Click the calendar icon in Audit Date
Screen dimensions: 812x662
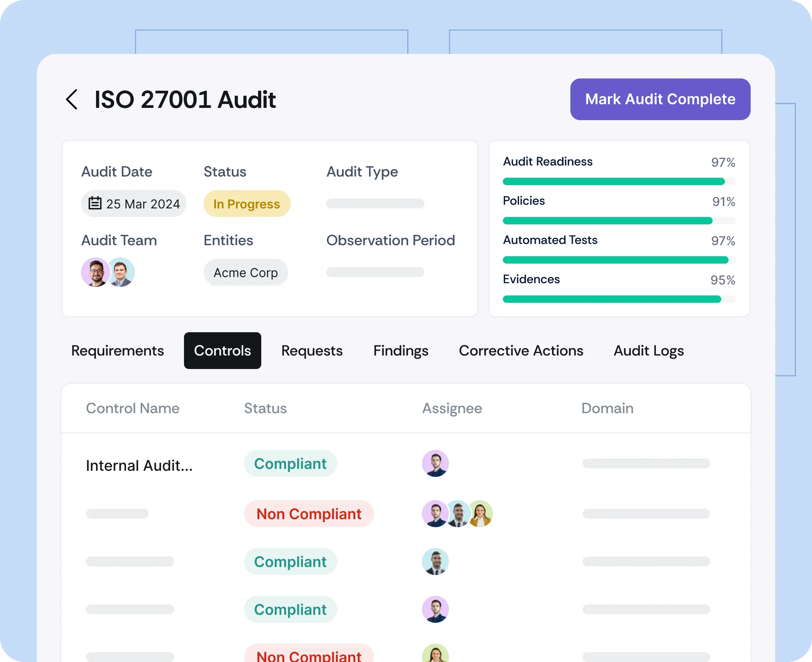95,203
